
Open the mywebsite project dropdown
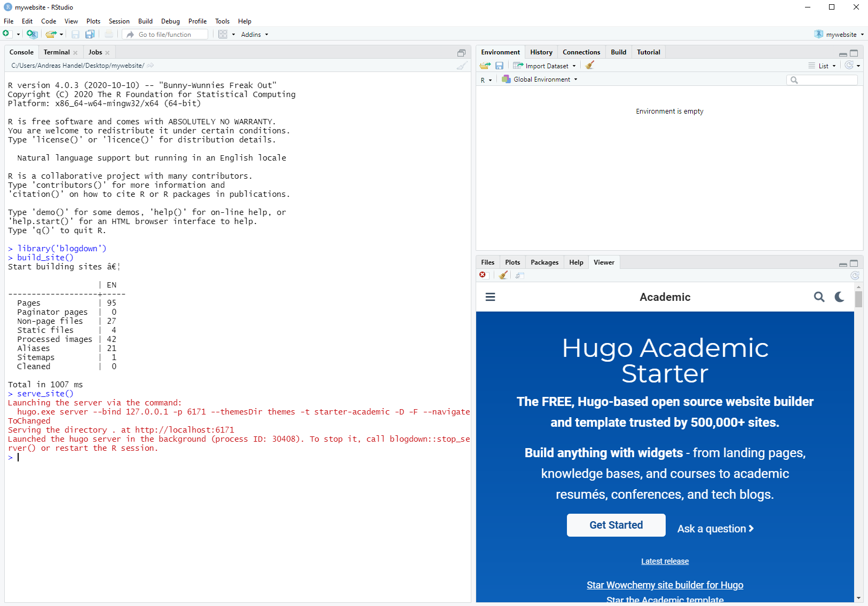pos(839,35)
